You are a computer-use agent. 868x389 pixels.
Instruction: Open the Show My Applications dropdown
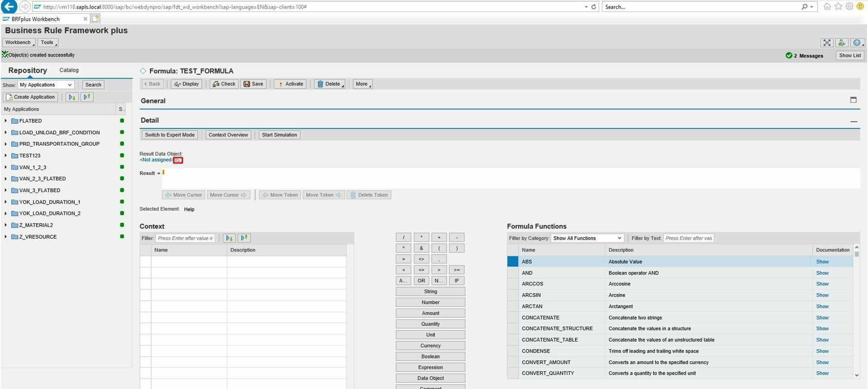coord(46,85)
